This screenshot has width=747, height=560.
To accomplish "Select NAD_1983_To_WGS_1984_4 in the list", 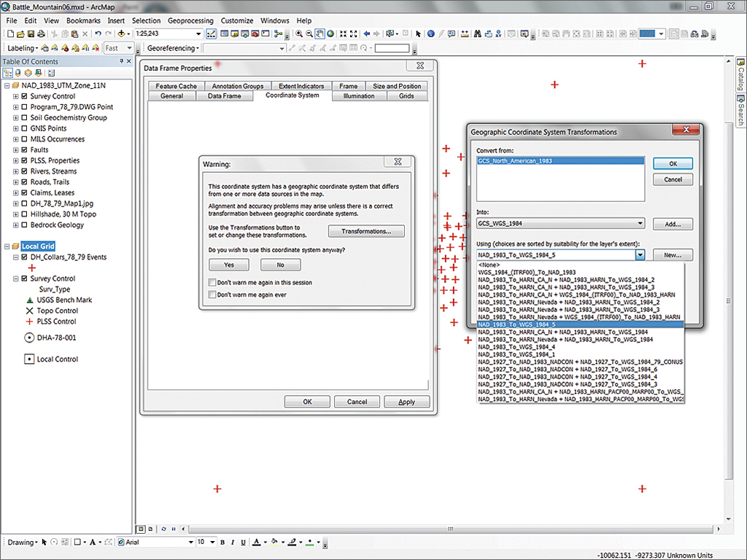I will pos(516,347).
